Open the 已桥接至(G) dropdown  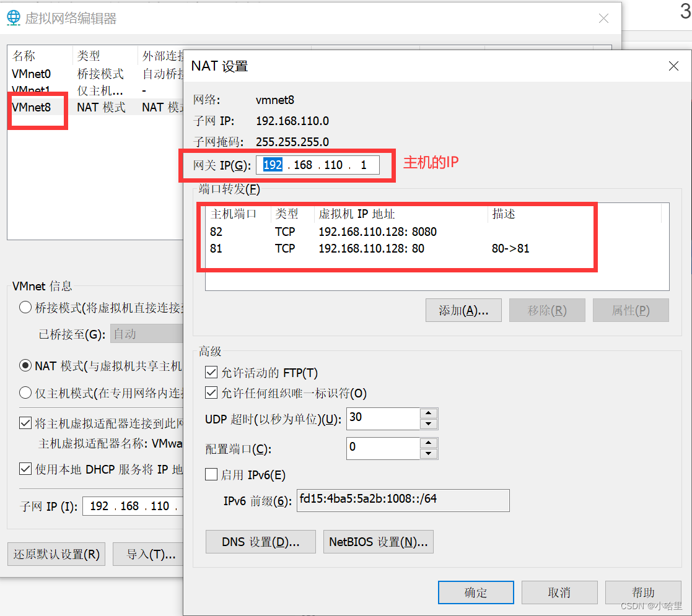coord(147,334)
